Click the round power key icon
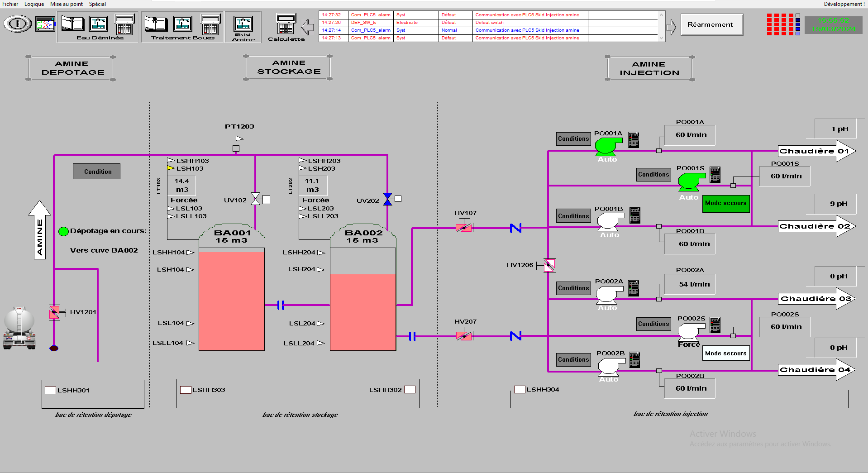The image size is (868, 473). click(18, 24)
